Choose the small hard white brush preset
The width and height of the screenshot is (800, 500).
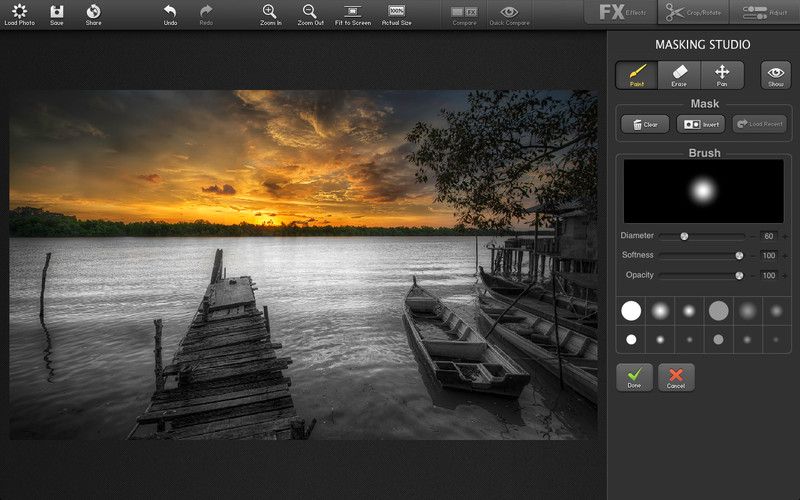[x=631, y=339]
